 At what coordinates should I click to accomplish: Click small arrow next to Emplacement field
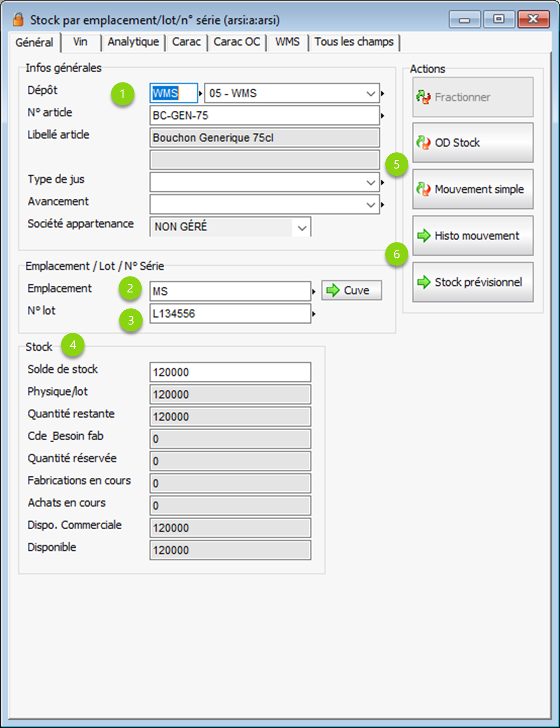[x=314, y=291]
